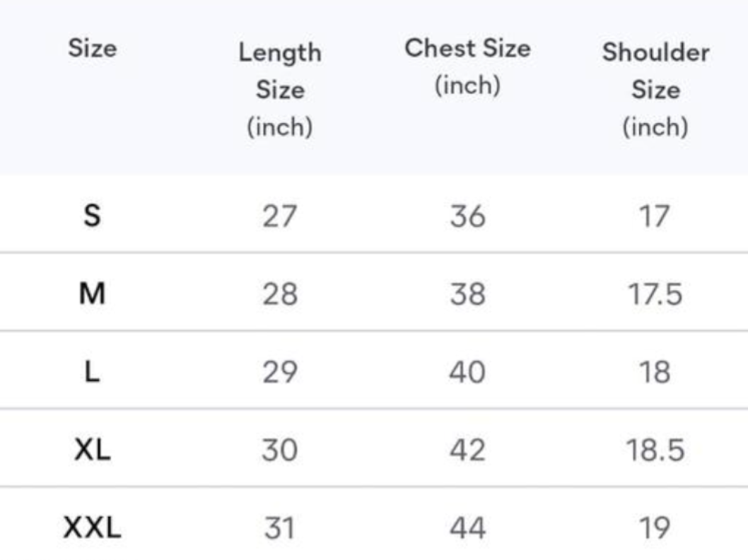
Task: Choose the XL size row label
Action: (92, 450)
